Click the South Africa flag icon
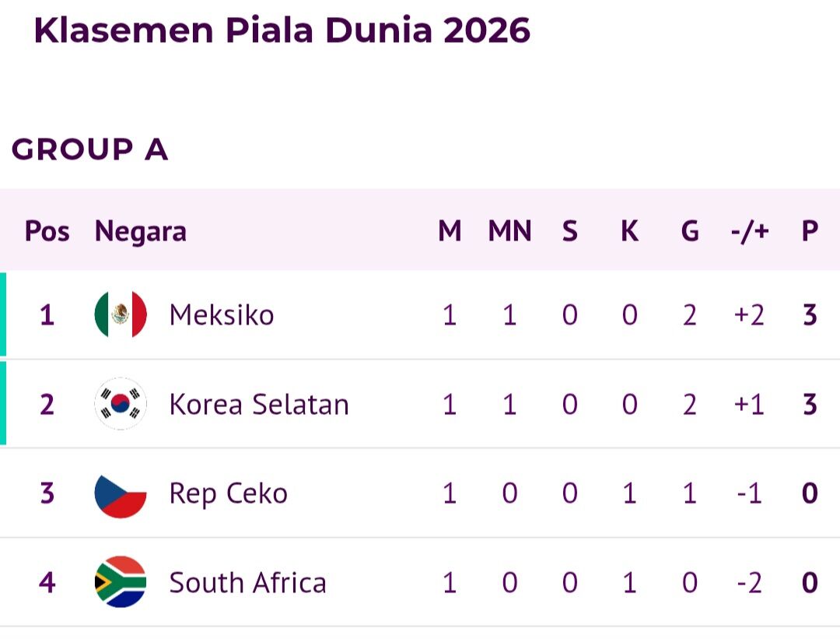This screenshot has width=840, height=639. [121, 582]
